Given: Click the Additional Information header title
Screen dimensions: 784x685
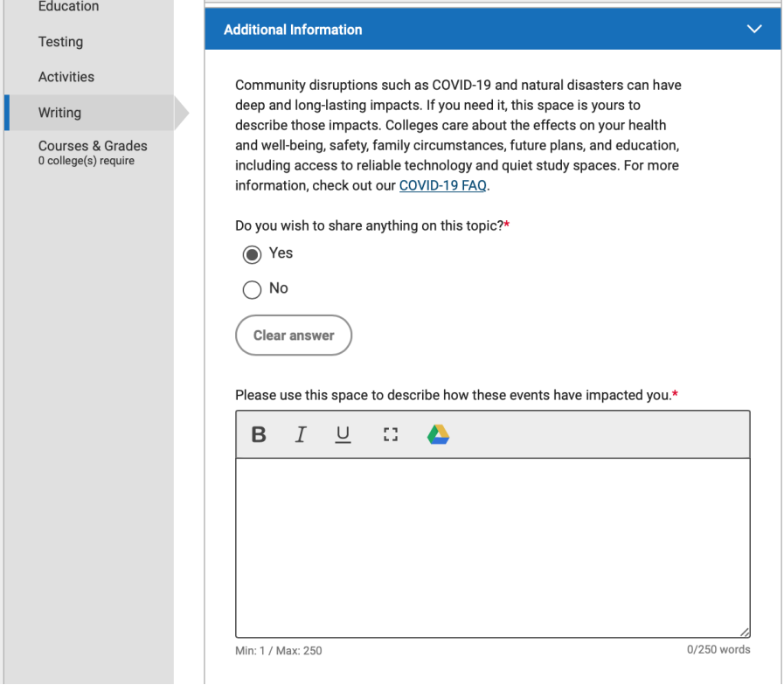Looking at the screenshot, I should pos(293,30).
